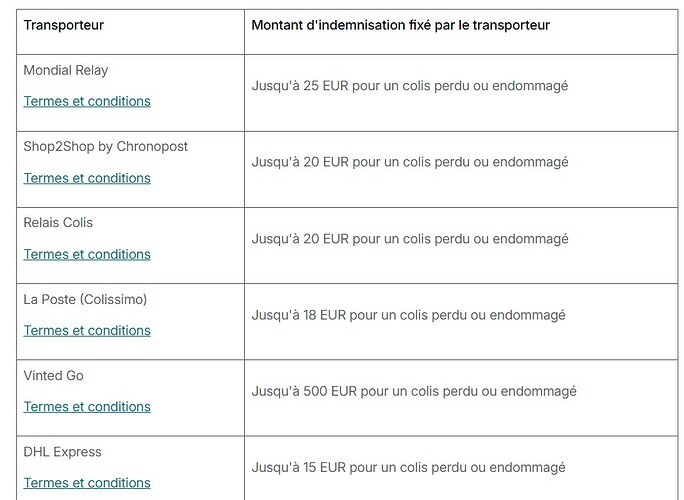684x500 pixels.
Task: Click the Transporteur column header
Action: coord(64,25)
